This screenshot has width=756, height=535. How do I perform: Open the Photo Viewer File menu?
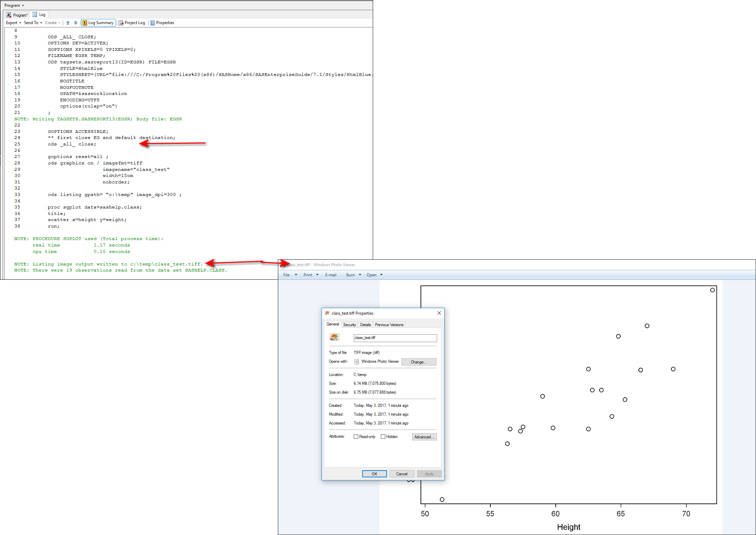pyautogui.click(x=286, y=275)
